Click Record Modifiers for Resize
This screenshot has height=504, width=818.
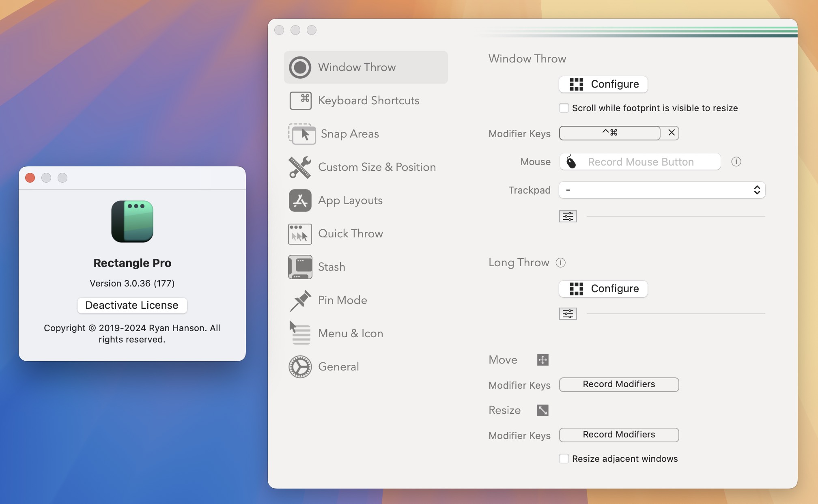pos(619,435)
